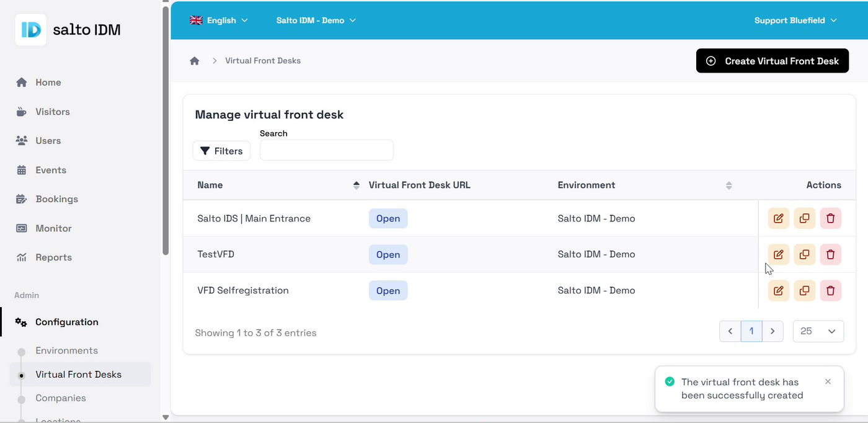Duplicate Salto IDS | Main Entrance row
Image resolution: width=868 pixels, height=423 pixels.
(x=805, y=218)
